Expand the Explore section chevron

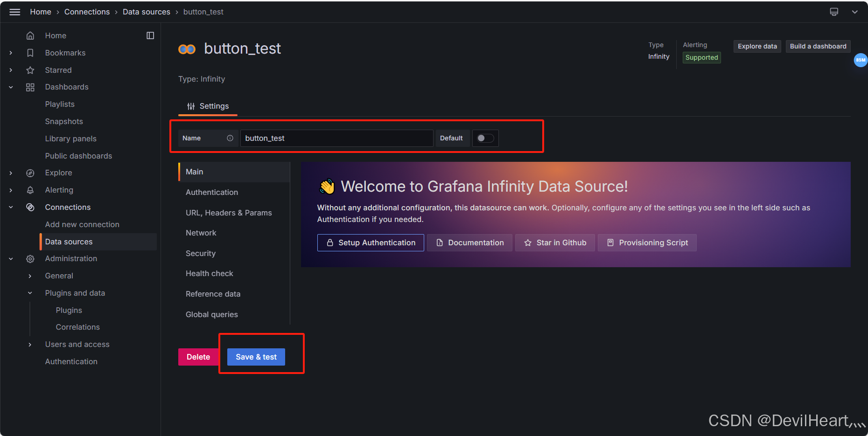click(11, 173)
